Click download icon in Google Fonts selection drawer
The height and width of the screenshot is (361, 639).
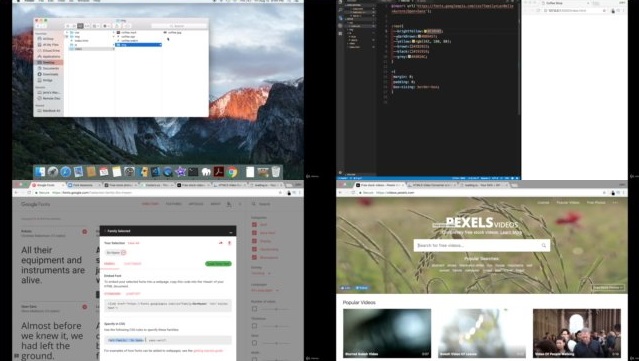(x=229, y=243)
